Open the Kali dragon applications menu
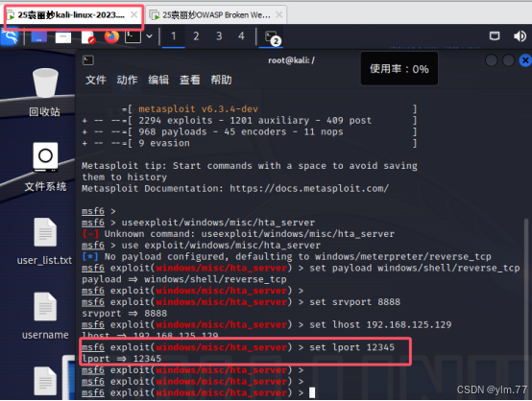 [x=10, y=36]
